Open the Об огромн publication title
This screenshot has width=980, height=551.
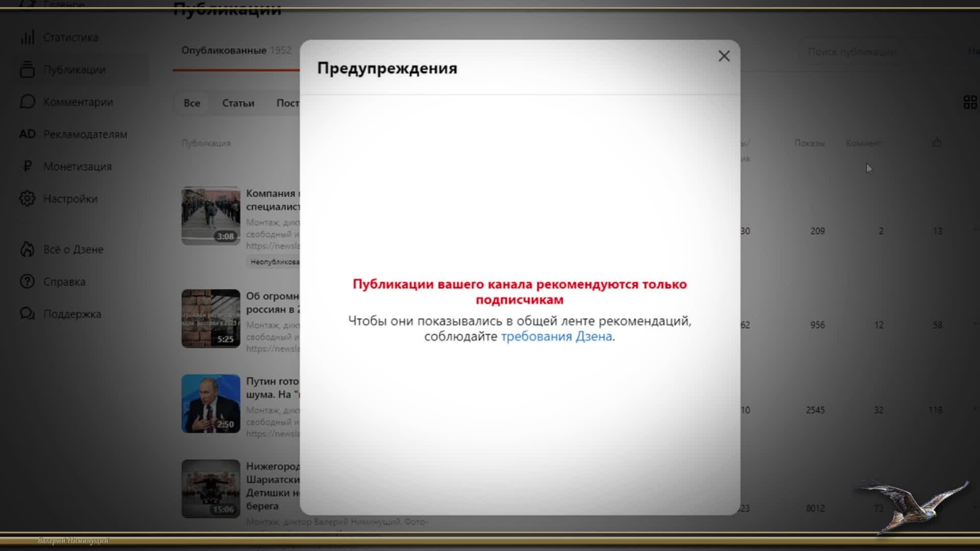[273, 303]
